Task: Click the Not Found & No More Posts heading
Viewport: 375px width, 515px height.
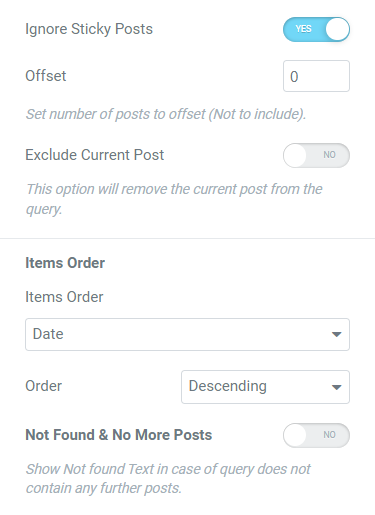Action: tap(119, 435)
